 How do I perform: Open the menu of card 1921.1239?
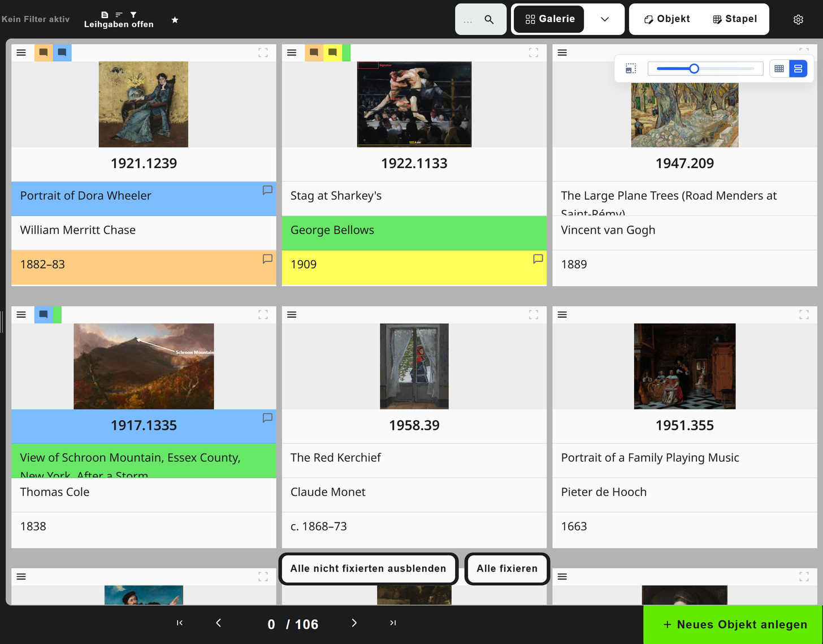click(x=21, y=53)
